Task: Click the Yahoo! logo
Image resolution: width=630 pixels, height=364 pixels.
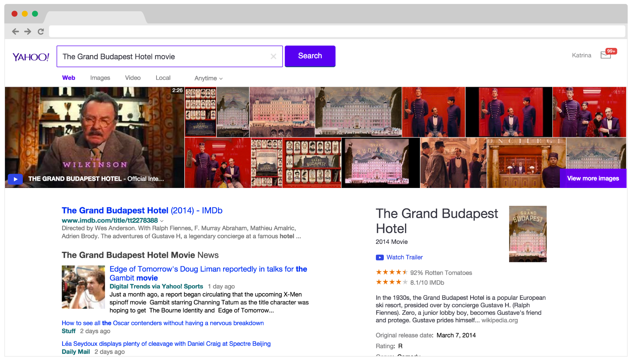Action: coord(31,57)
